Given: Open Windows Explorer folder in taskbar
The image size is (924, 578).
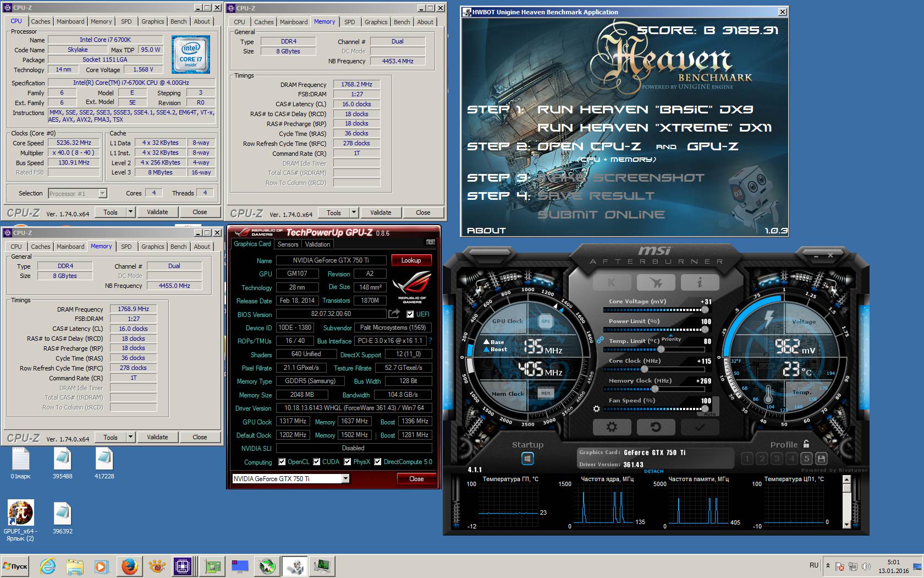Looking at the screenshot, I should tap(75, 566).
